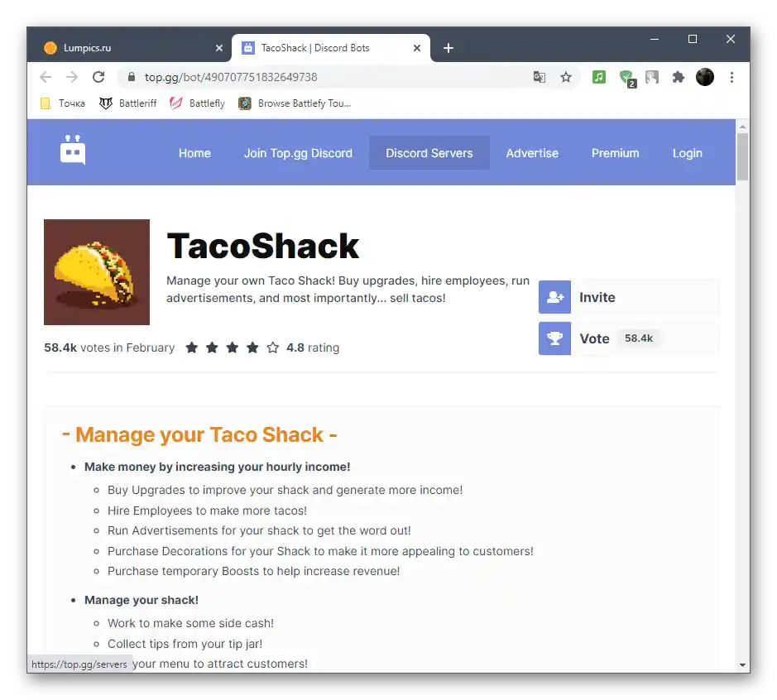The width and height of the screenshot is (777, 700).
Task: Reload the page with the refresh icon
Action: click(x=98, y=77)
